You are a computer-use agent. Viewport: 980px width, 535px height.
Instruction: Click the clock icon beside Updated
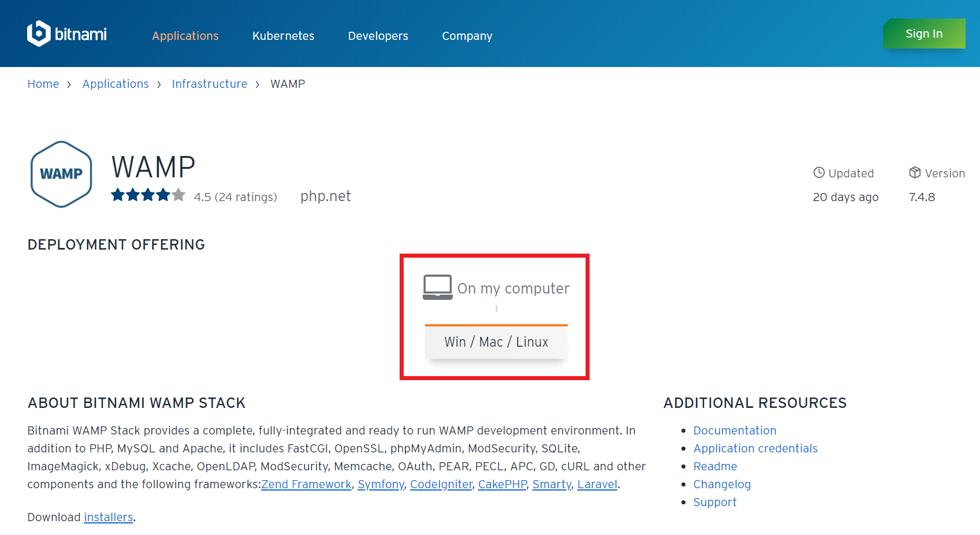[x=819, y=172]
